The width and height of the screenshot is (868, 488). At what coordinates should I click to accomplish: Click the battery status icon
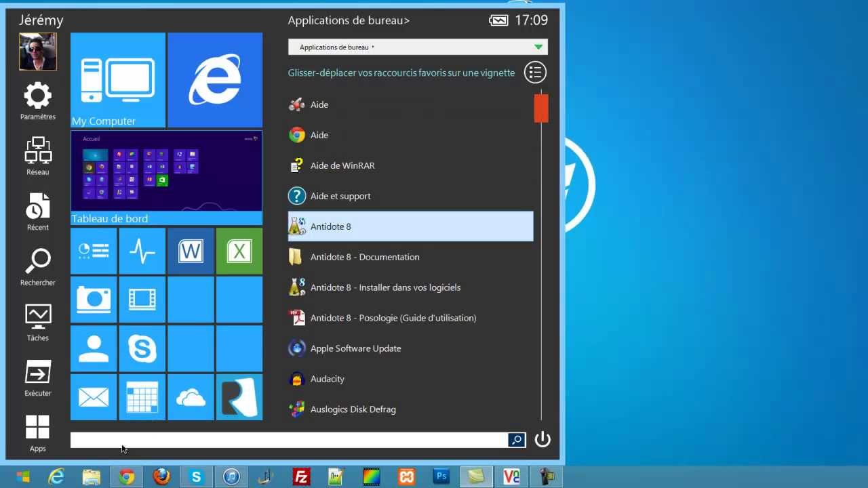coord(498,20)
